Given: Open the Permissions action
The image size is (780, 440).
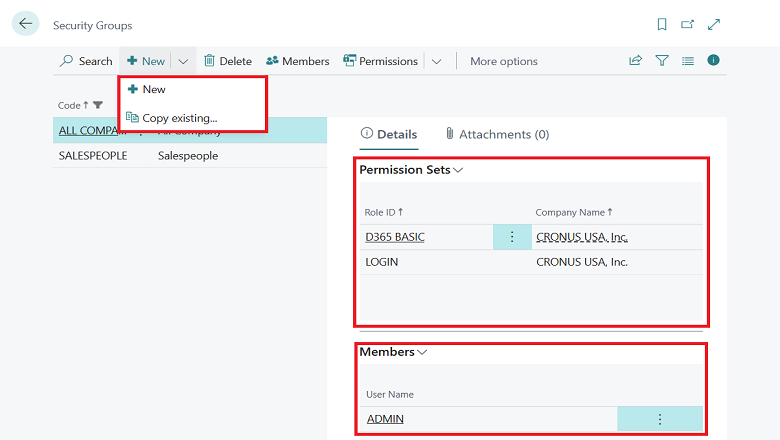Looking at the screenshot, I should click(381, 61).
